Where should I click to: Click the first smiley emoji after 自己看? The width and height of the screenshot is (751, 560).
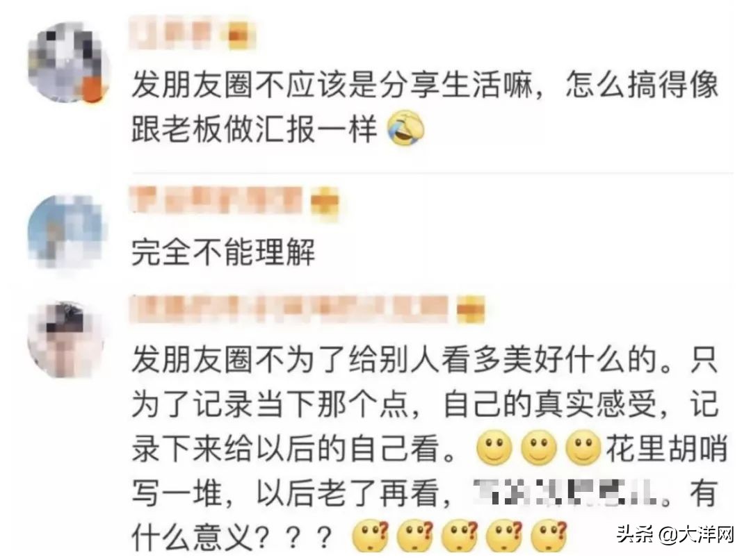click(x=494, y=448)
